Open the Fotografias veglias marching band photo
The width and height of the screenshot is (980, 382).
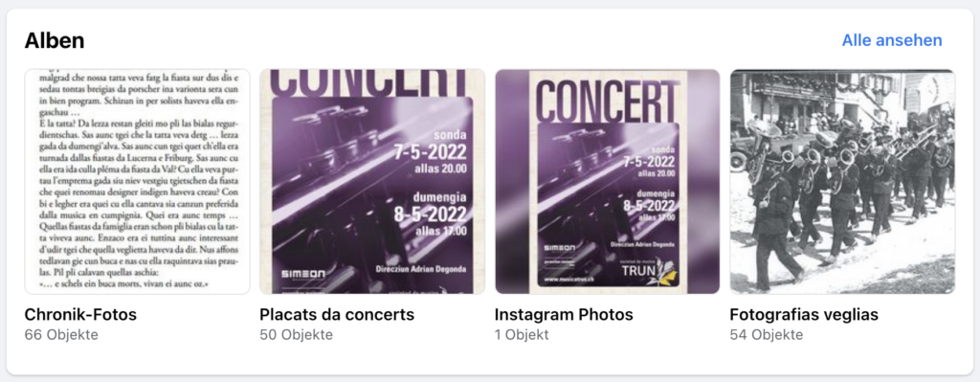point(842,181)
